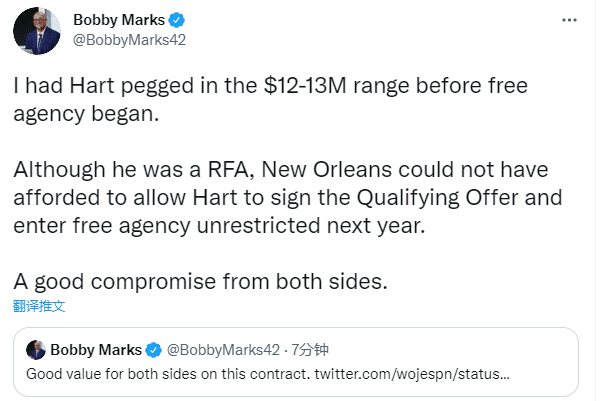This screenshot has height=401, width=600.
Task: Click the small avatar in the quoted tweet
Action: tap(37, 350)
